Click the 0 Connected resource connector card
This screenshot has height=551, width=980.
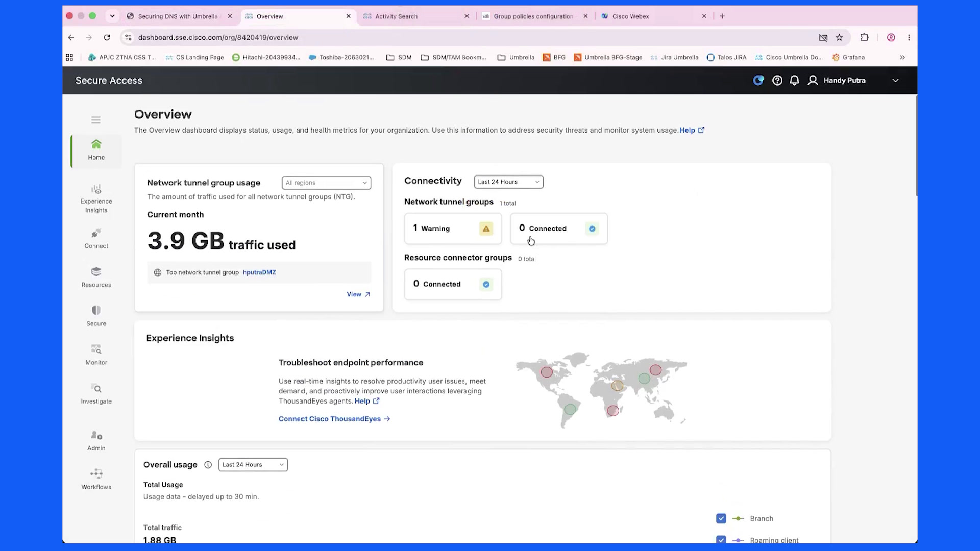tap(453, 284)
